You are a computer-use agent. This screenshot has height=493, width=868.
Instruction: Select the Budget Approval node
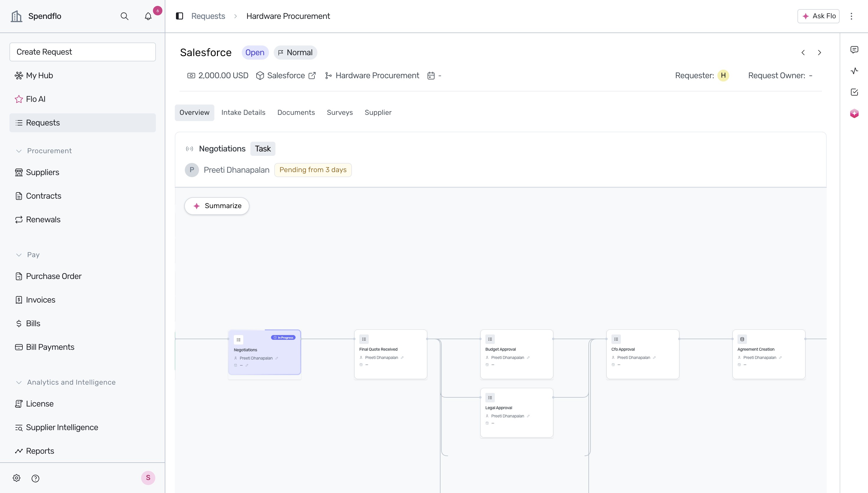tap(517, 354)
